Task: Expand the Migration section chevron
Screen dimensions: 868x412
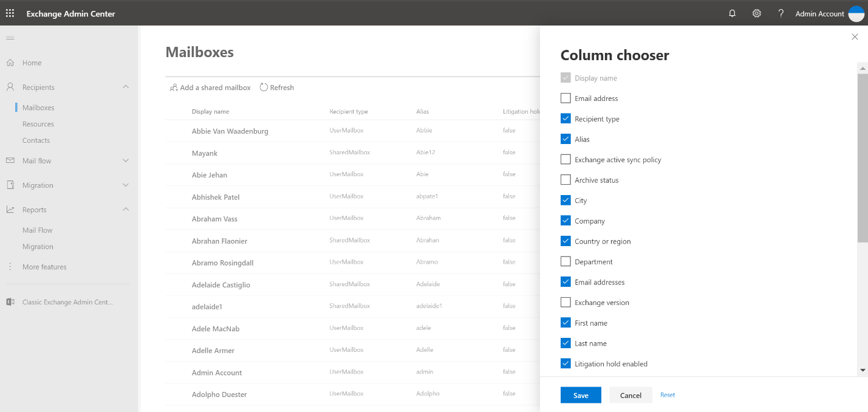Action: [126, 185]
